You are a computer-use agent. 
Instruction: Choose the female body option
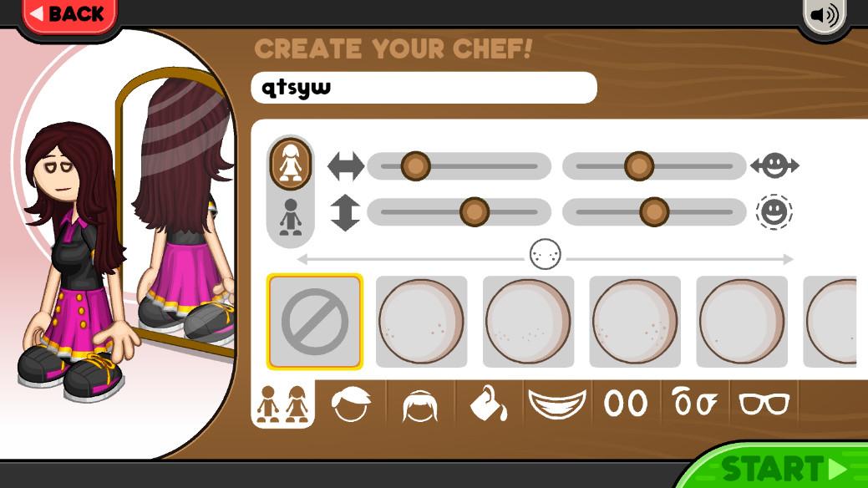pos(291,165)
